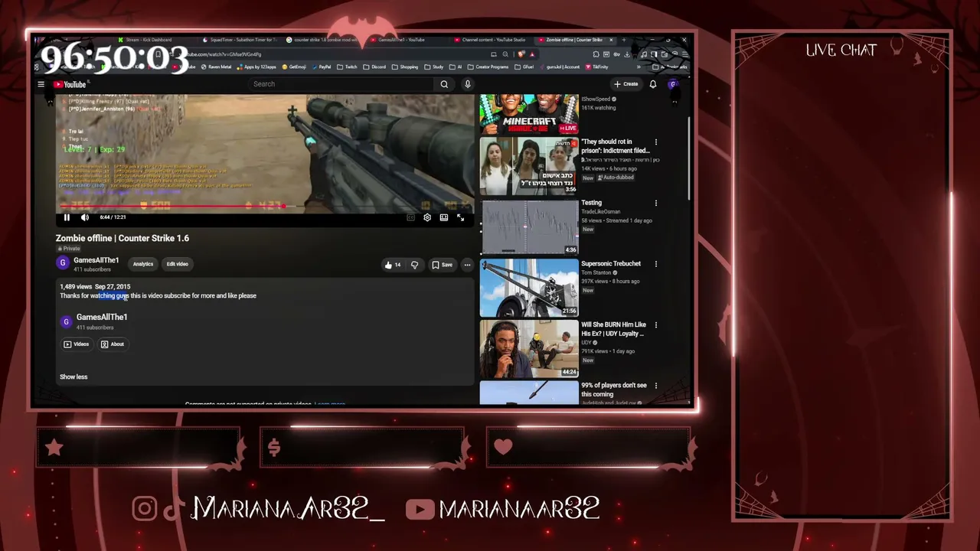Viewport: 980px width, 551px height.
Task: Open the Raven Metal bookmark
Action: point(216,67)
